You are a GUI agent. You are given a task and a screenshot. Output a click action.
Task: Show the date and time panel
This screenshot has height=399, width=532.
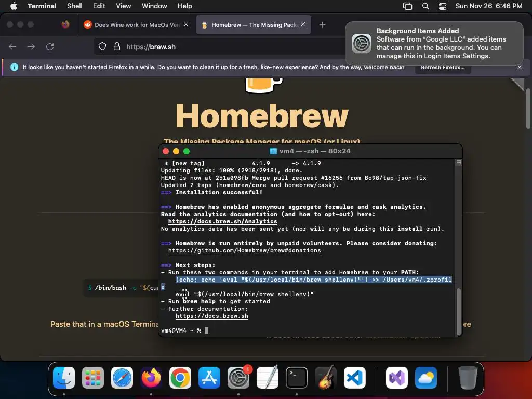(488, 6)
